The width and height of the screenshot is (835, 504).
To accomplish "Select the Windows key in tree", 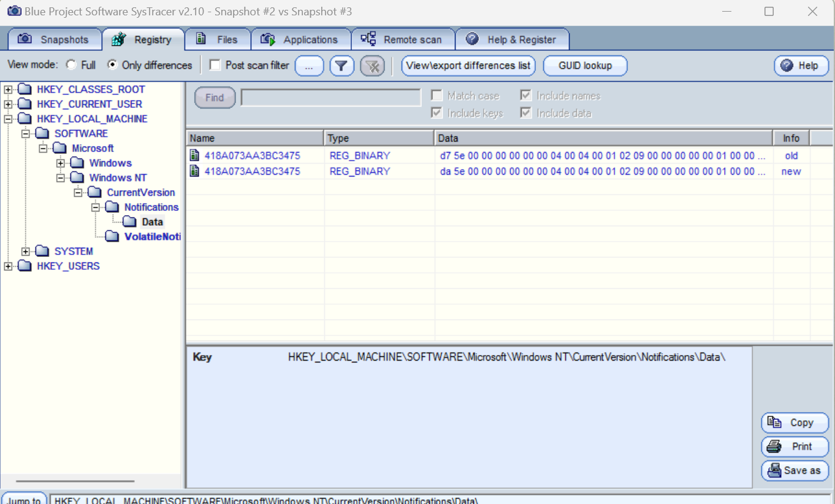I will pyautogui.click(x=110, y=163).
